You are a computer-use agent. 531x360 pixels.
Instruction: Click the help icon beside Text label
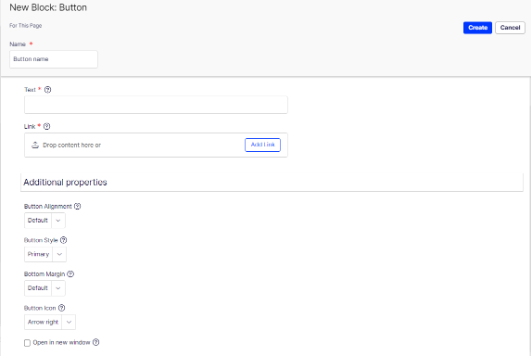point(47,90)
